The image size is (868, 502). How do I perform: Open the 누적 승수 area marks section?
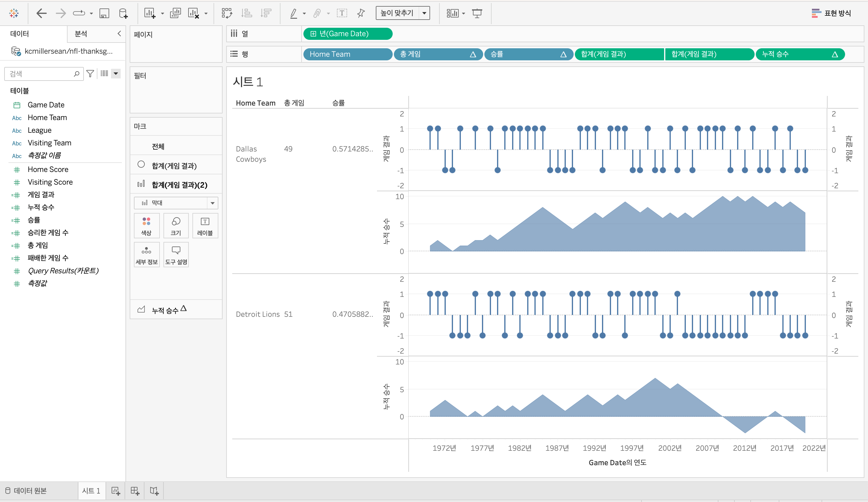tap(176, 310)
